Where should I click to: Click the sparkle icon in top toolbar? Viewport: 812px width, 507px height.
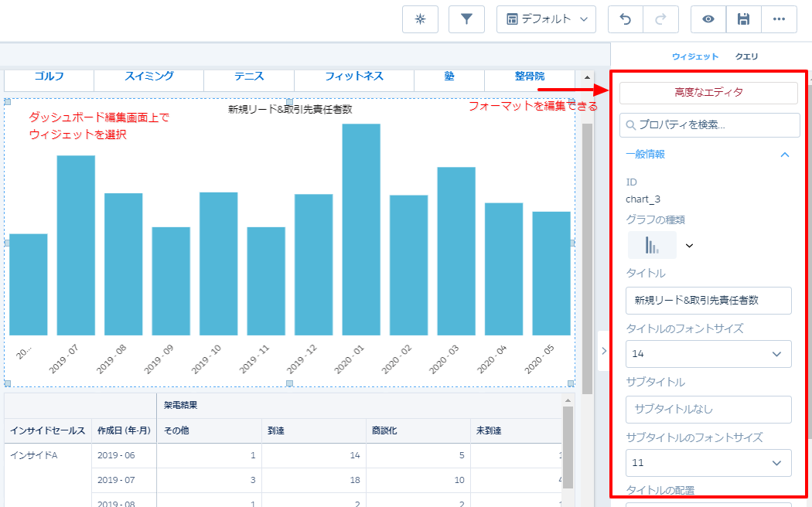coord(420,19)
